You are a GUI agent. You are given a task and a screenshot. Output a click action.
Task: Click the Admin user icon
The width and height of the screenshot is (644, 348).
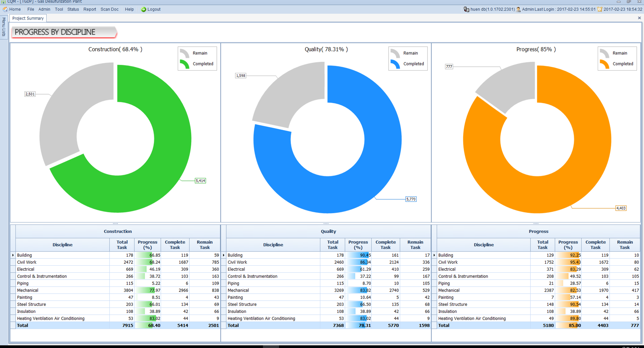coord(518,9)
